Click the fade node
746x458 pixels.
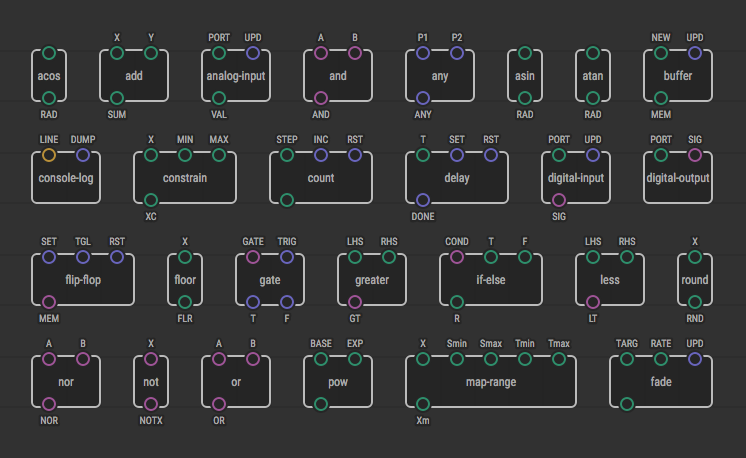click(x=661, y=381)
